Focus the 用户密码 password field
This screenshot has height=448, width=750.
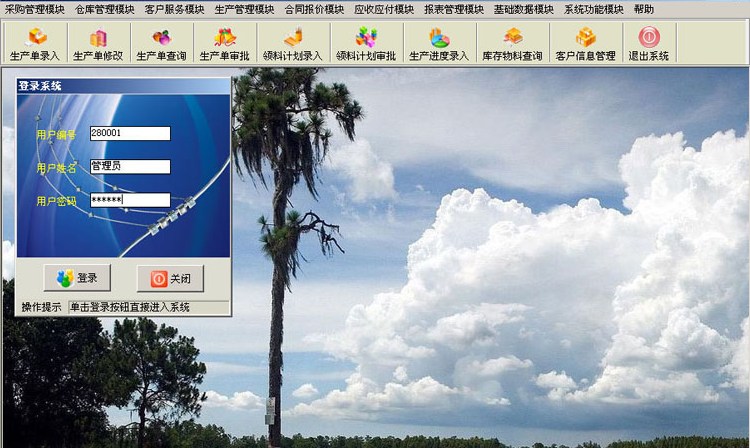tap(130, 200)
